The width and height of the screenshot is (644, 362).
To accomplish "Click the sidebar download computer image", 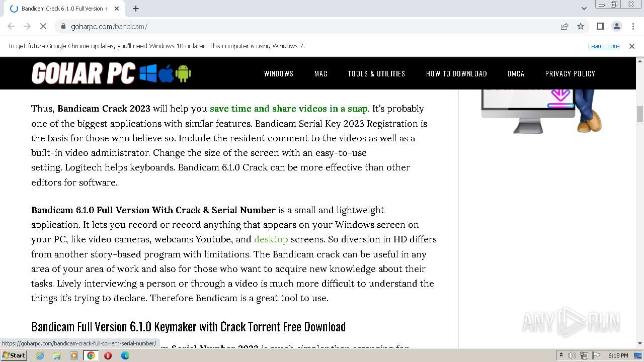I will [x=542, y=111].
